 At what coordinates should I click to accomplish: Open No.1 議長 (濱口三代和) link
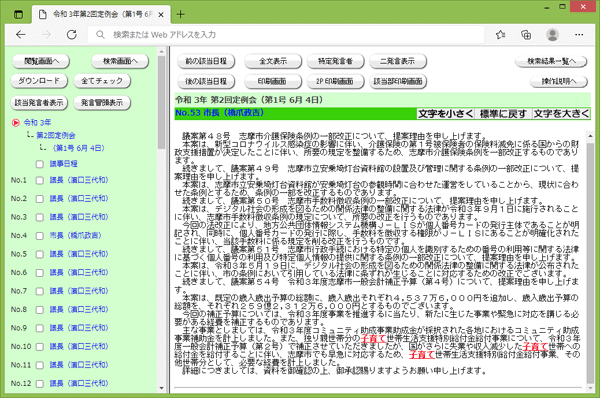pos(79,180)
